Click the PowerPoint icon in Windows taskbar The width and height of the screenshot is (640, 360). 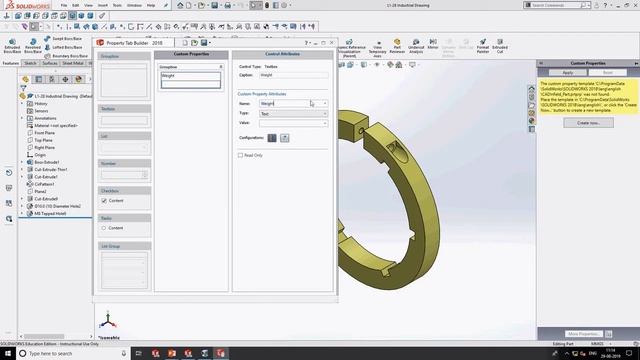click(x=172, y=353)
